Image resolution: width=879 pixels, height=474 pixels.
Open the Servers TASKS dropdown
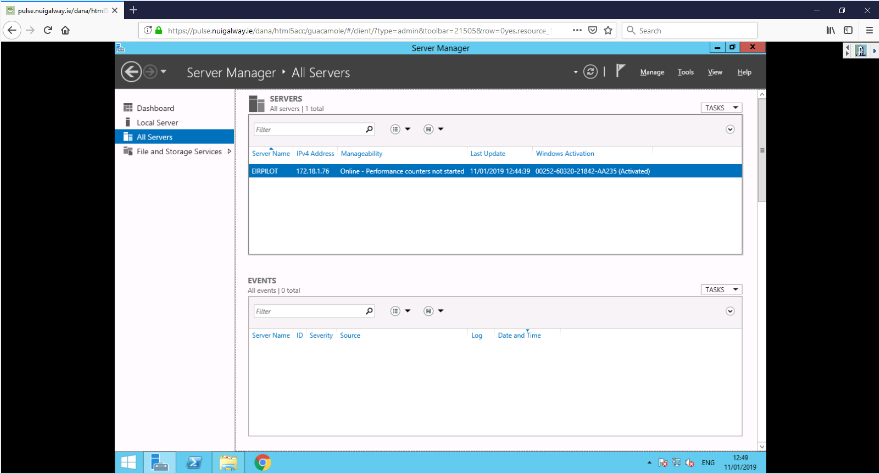(x=721, y=107)
